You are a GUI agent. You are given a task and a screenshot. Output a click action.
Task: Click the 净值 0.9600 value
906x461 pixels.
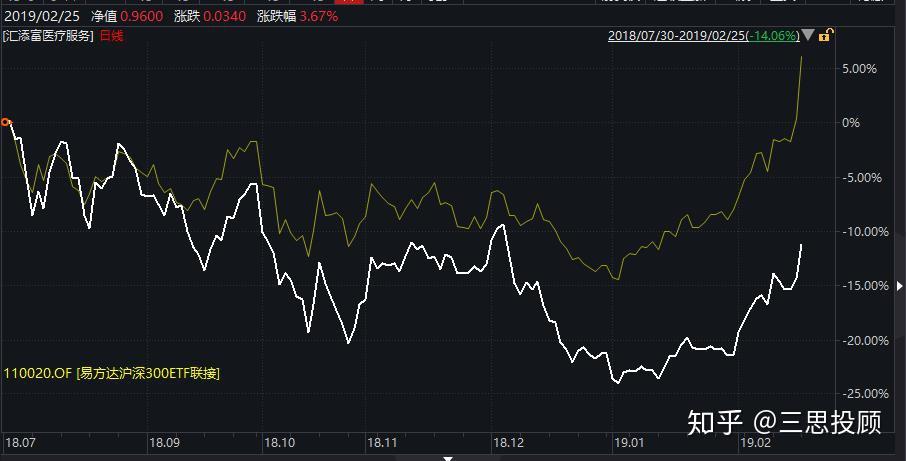pos(142,16)
